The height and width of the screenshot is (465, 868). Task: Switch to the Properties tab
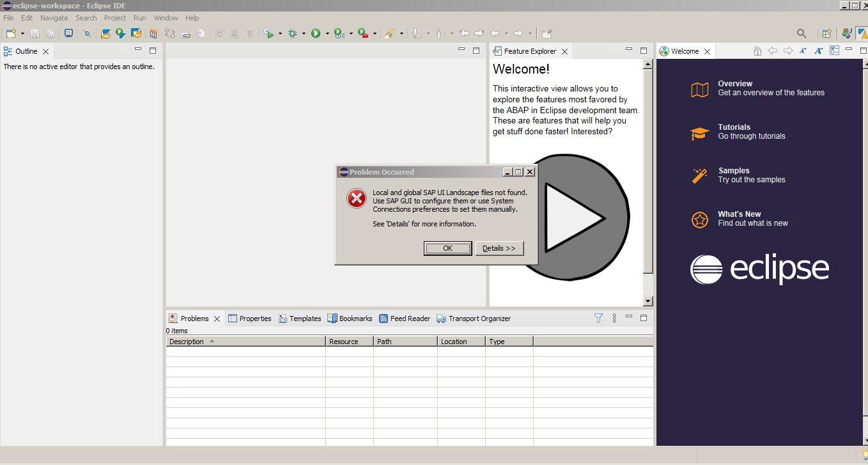[250, 319]
